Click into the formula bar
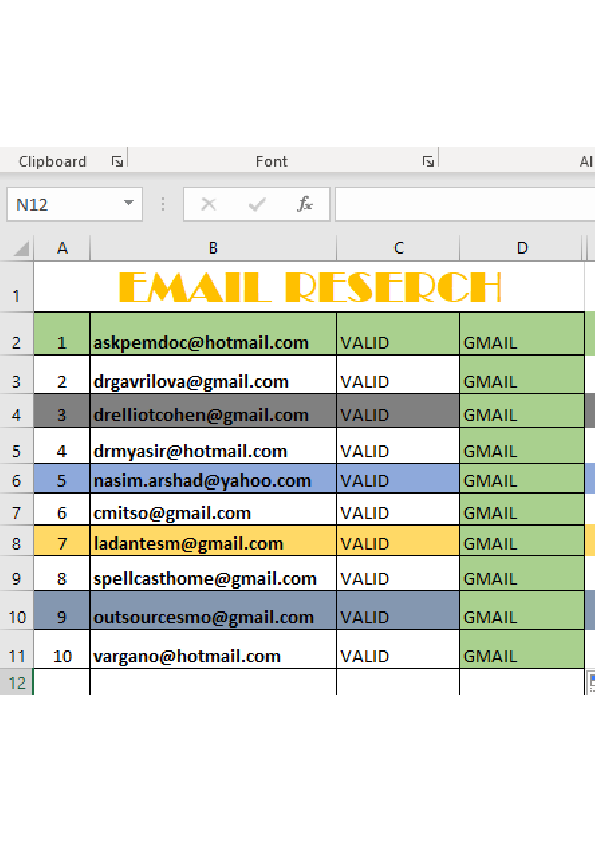The image size is (595, 842). [x=465, y=204]
